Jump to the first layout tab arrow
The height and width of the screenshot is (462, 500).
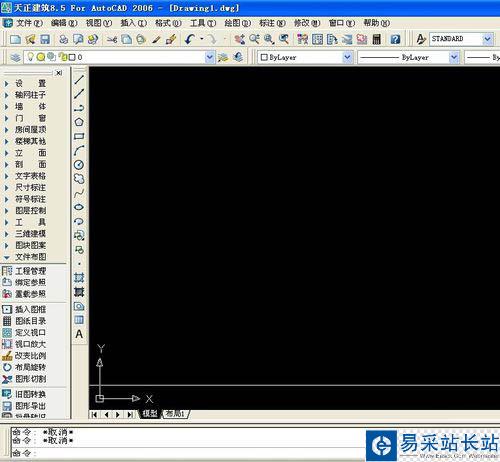click(x=95, y=414)
